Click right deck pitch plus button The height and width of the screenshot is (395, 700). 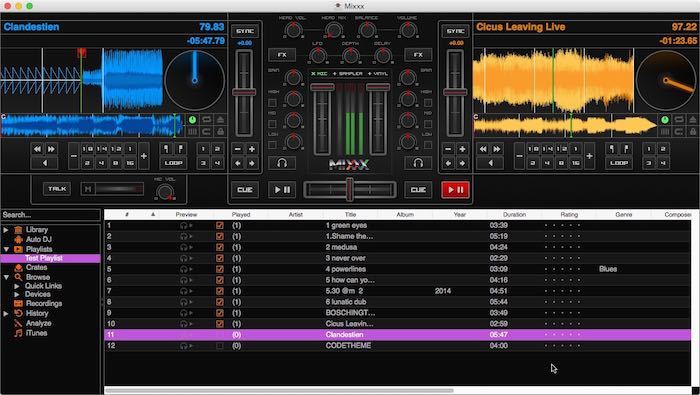(x=462, y=150)
